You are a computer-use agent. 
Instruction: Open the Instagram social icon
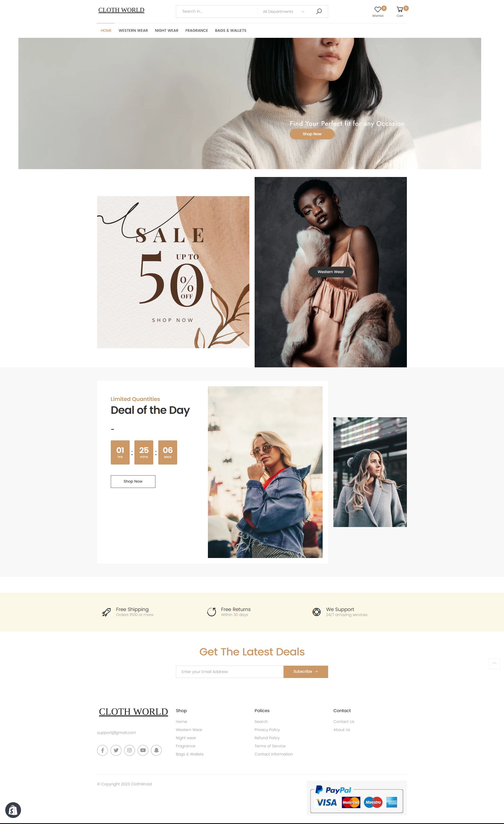tap(129, 750)
